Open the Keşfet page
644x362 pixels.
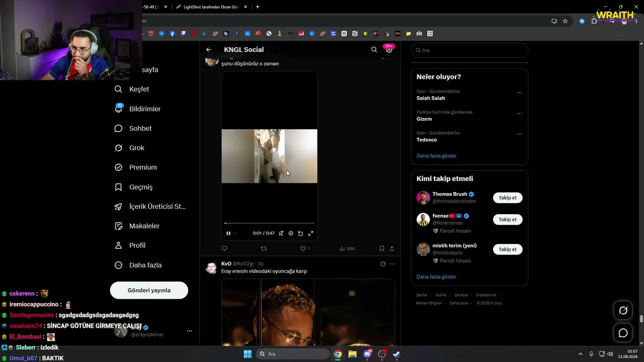coord(132,89)
